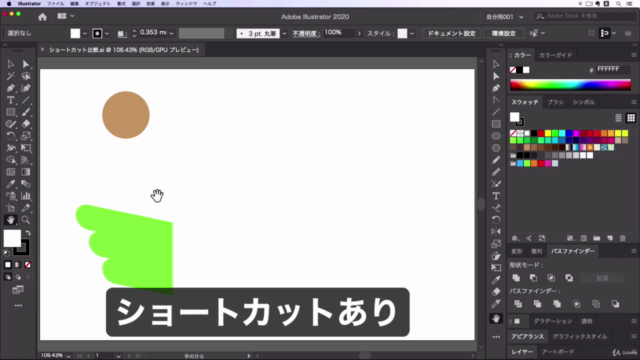Open the workspace layout switcher dropdown
This screenshot has width=640, height=360.
pos(65,16)
